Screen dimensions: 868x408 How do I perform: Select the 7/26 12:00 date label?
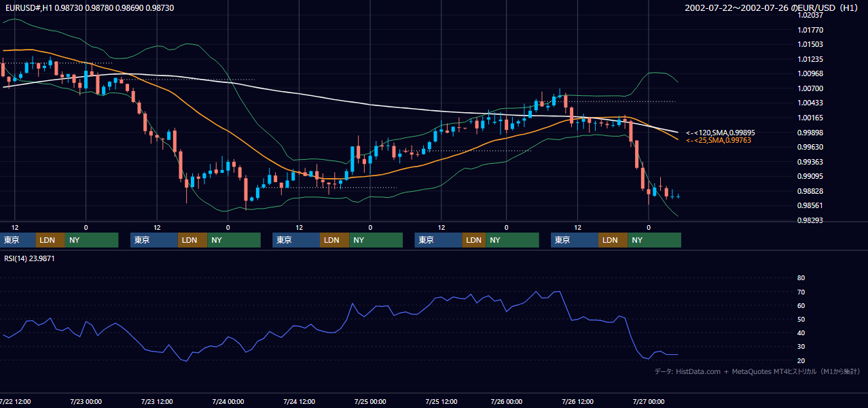point(577,401)
